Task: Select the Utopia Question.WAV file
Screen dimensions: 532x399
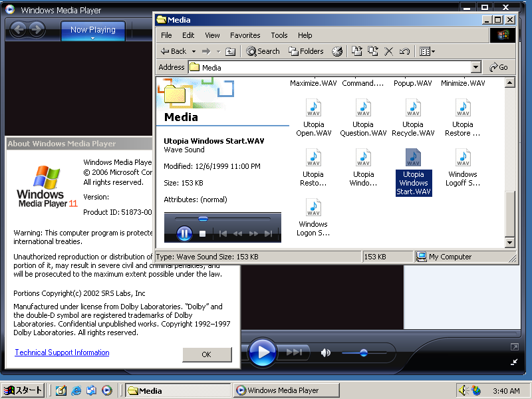Action: [363, 118]
